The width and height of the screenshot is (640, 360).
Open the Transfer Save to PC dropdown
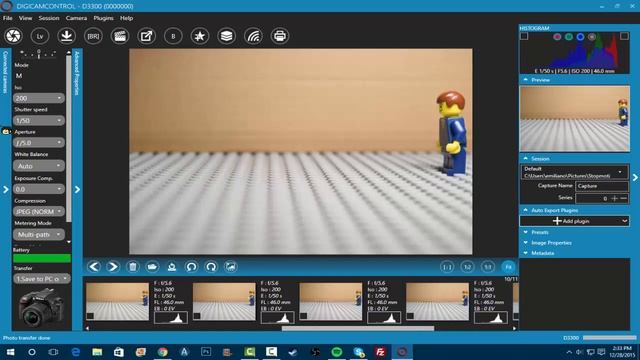pos(42,279)
